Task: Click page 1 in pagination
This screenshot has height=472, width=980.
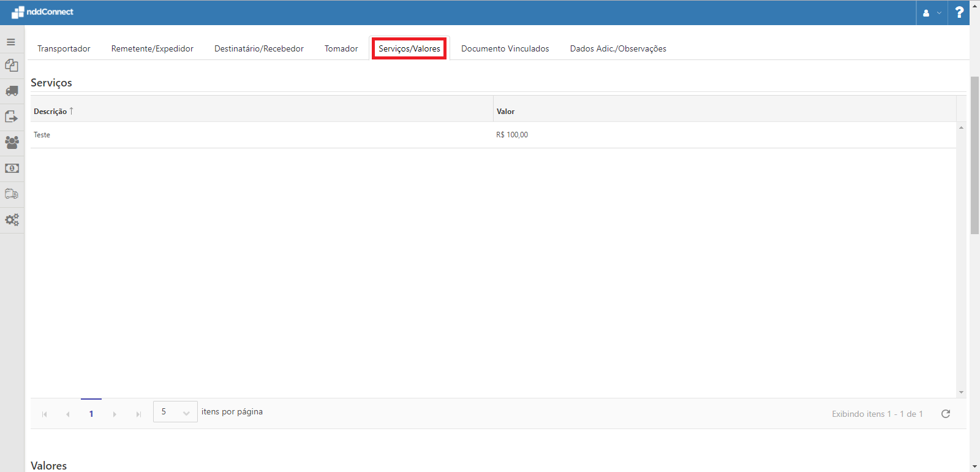Action: [x=91, y=414]
